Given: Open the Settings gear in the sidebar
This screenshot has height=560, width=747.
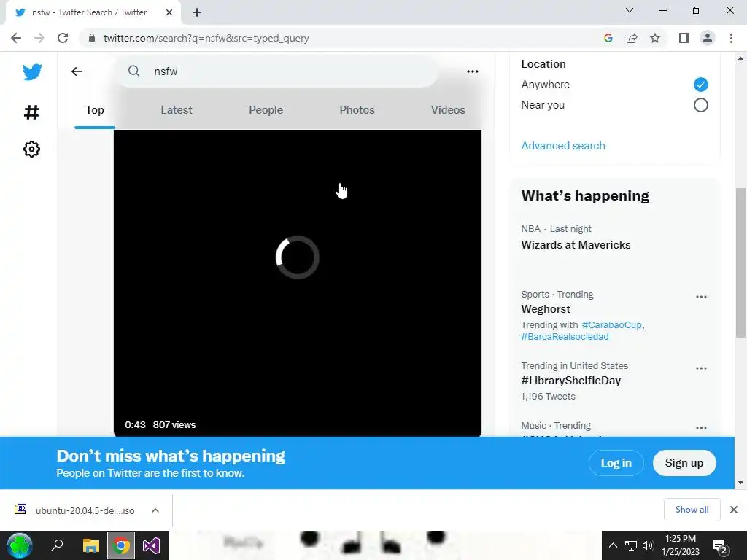Looking at the screenshot, I should pos(31,149).
